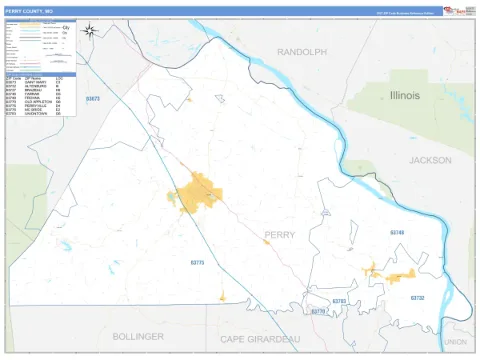Click the small orange town marker near PERRY label

click(266, 242)
